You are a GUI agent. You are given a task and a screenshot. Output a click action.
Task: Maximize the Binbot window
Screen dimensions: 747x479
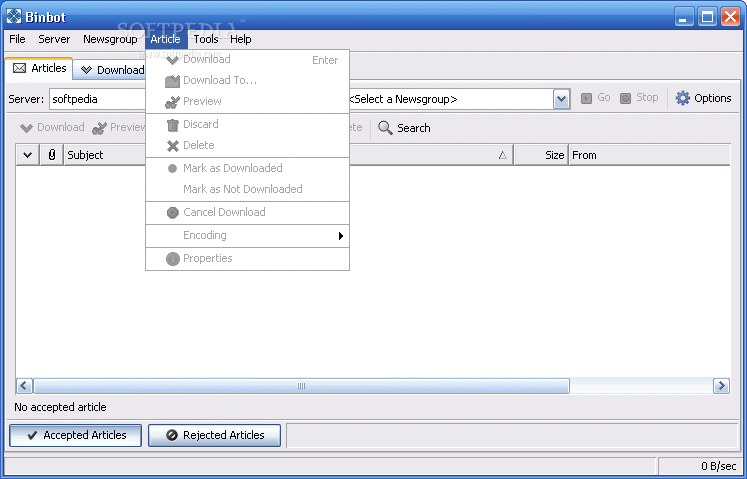(x=707, y=17)
